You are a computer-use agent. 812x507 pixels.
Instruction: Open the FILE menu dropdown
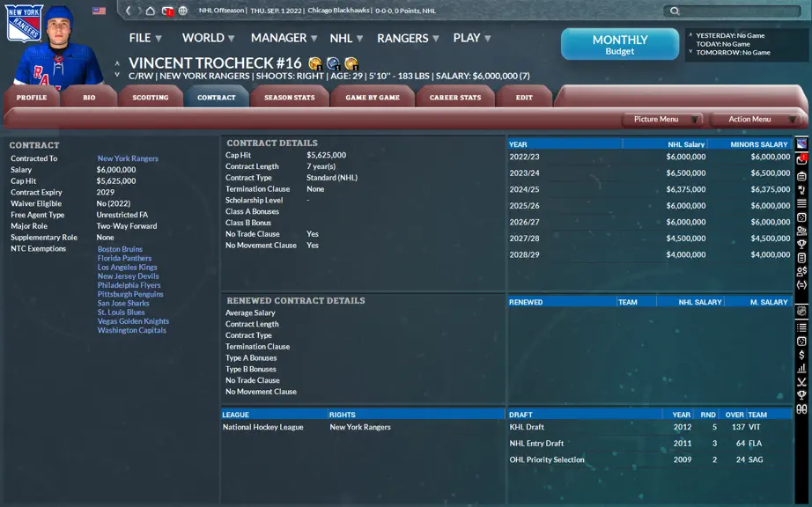pos(145,38)
